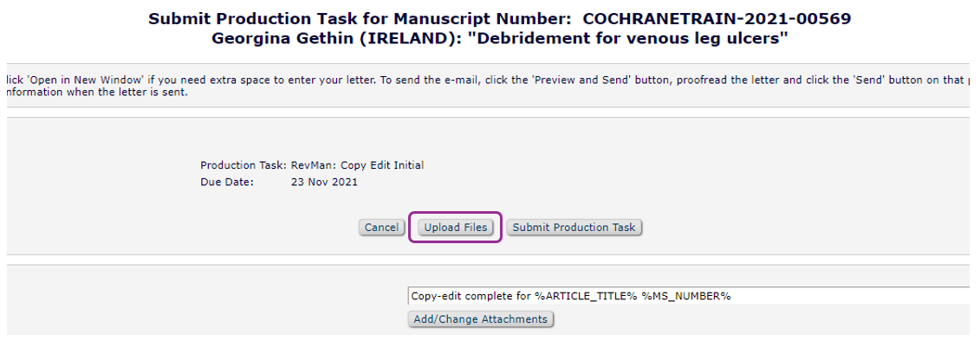Image resolution: width=980 pixels, height=347 pixels.
Task: Click the 'Due Date:' label
Action: tap(226, 182)
